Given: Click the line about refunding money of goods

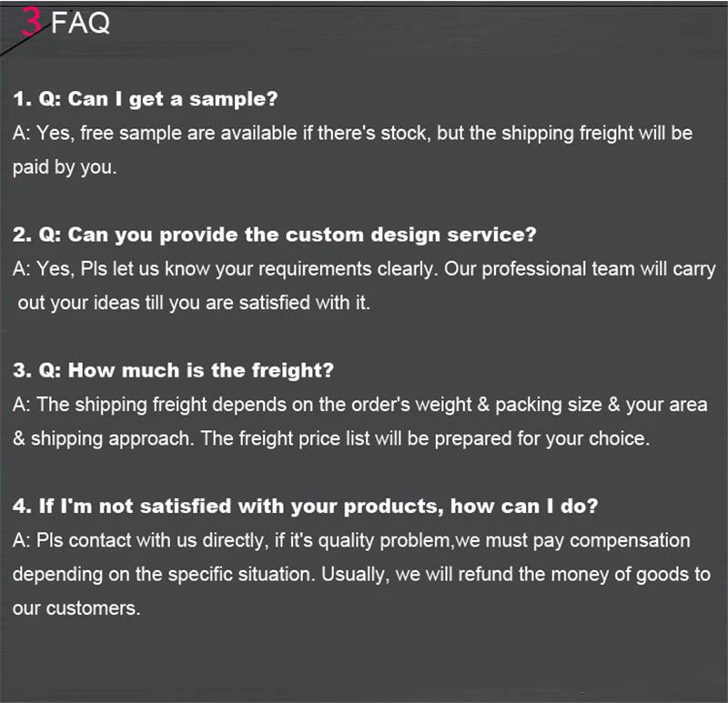Looking at the screenshot, I should click(x=361, y=575).
